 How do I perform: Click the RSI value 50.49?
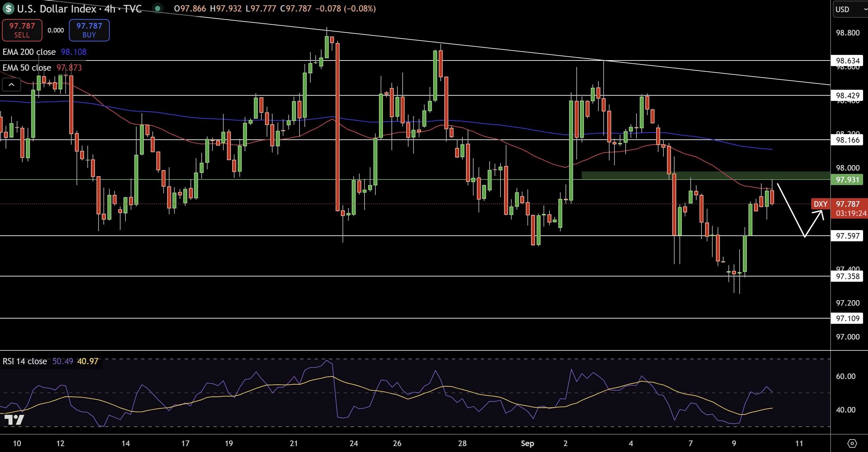(63, 361)
